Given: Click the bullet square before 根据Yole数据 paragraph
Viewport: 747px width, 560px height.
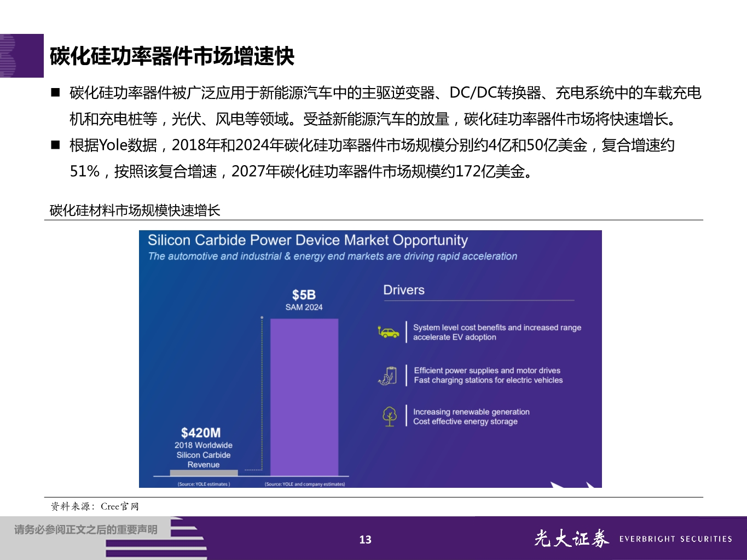Looking at the screenshot, I should coord(55,143).
